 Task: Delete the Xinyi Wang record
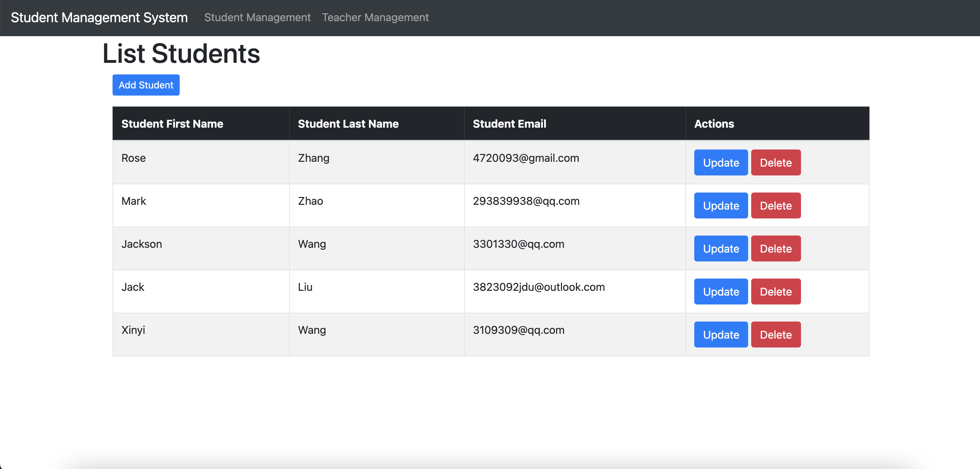[776, 335]
